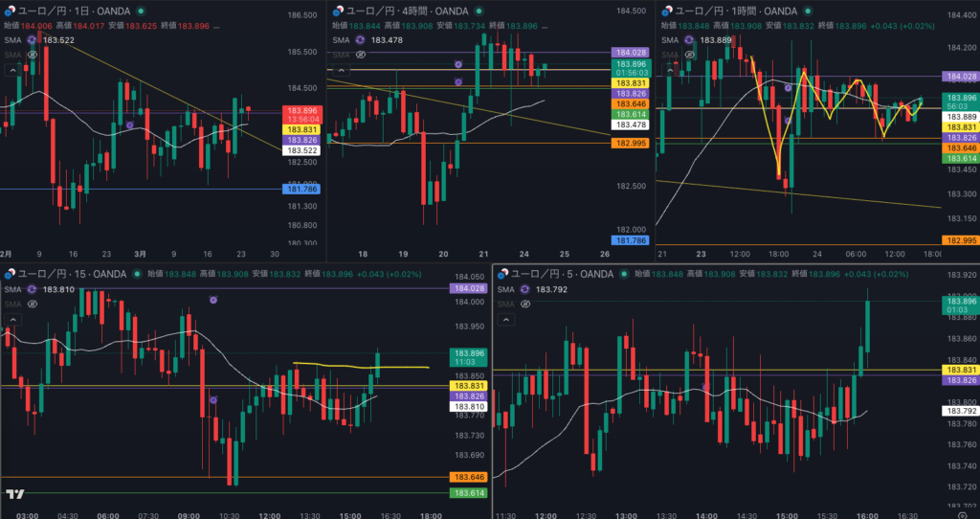This screenshot has height=519, width=980.
Task: Open symbol title ユーロ／円 · 5 · OANDA
Action: tap(563, 274)
